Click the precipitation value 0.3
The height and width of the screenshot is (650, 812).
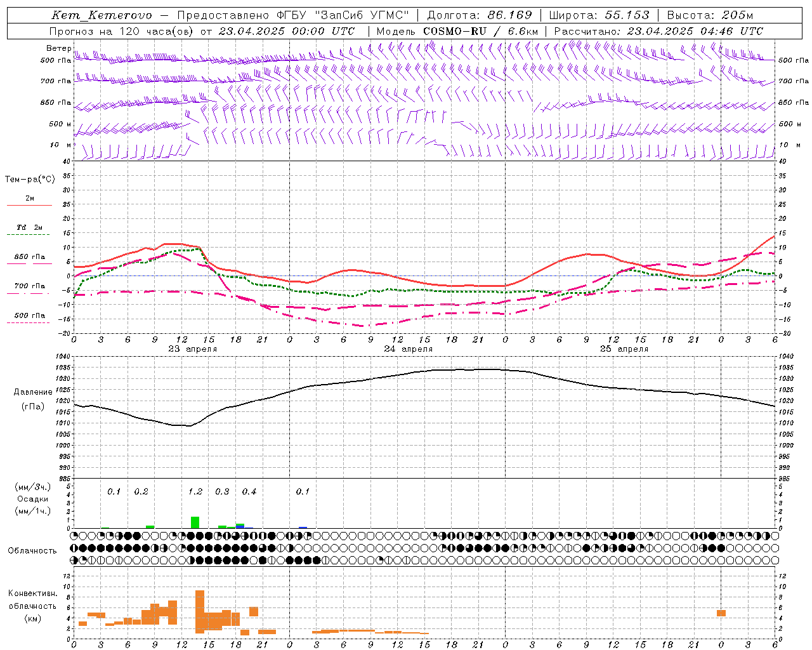pos(222,491)
